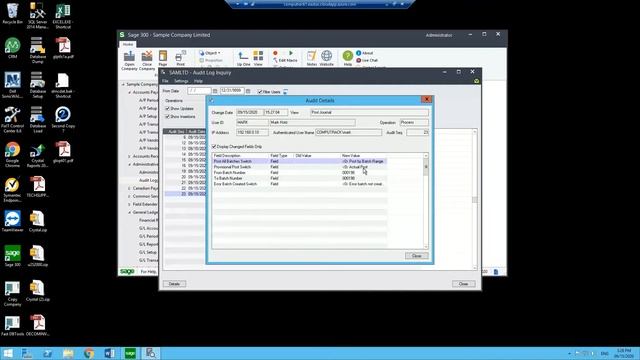640x360 pixels.
Task: Collapse the General Ledger tree node
Action: 130,212
